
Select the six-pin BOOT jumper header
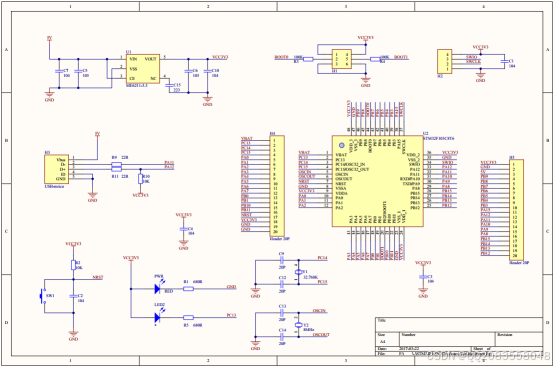tap(342, 59)
